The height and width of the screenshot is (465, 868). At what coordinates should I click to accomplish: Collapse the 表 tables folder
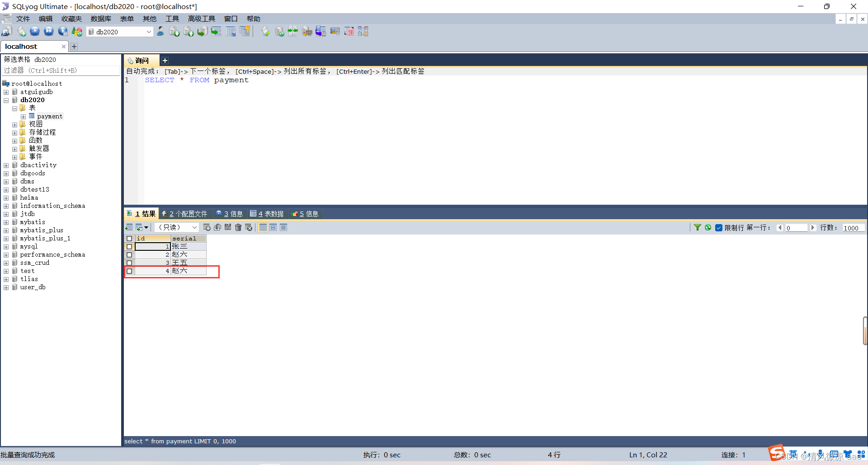coord(15,108)
